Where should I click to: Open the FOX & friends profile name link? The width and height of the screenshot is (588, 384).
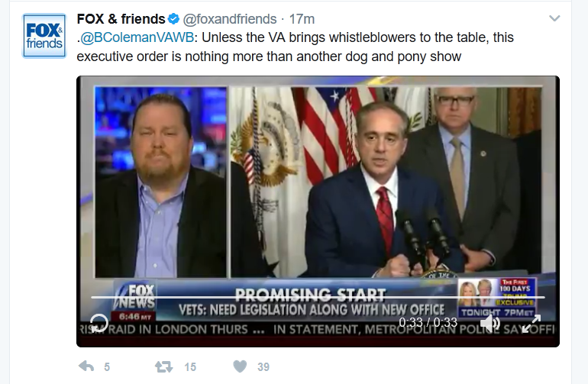point(121,19)
